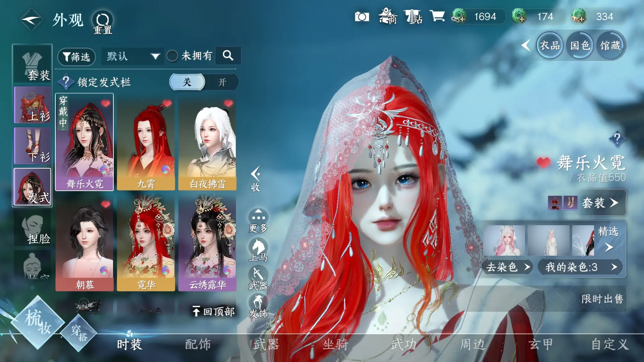Viewport: 644px width, 362px height.
Task: Switch to the 配饰 tab
Action: (x=198, y=344)
